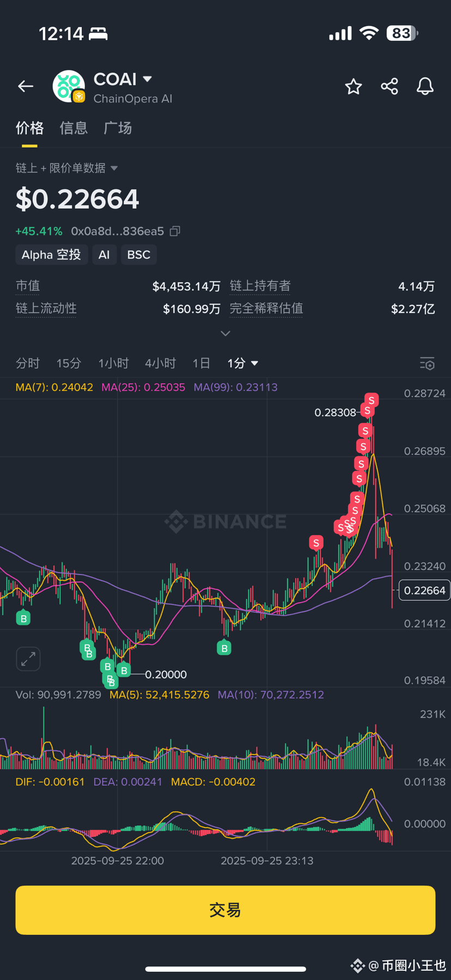The height and width of the screenshot is (980, 451).
Task: Select the 4小时 chart interval
Action: 160,363
